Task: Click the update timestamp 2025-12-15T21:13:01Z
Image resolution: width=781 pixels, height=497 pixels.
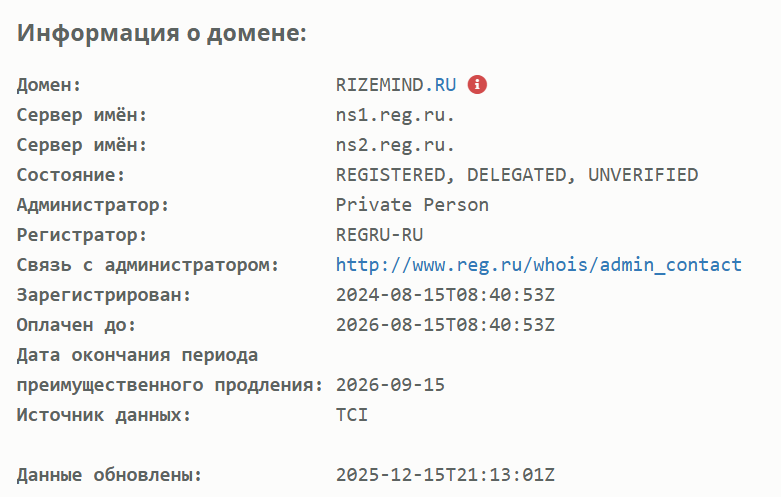Action: point(445,474)
